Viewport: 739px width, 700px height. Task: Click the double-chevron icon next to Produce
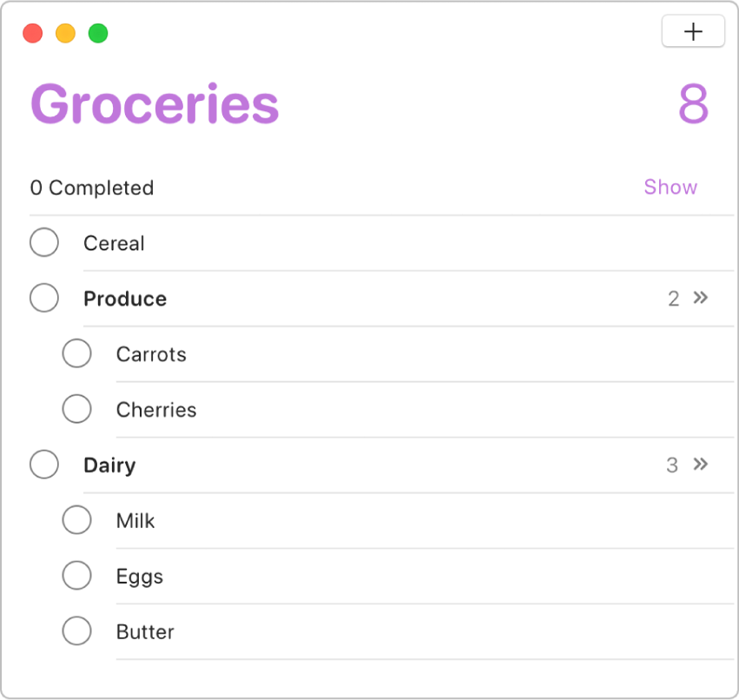click(703, 298)
